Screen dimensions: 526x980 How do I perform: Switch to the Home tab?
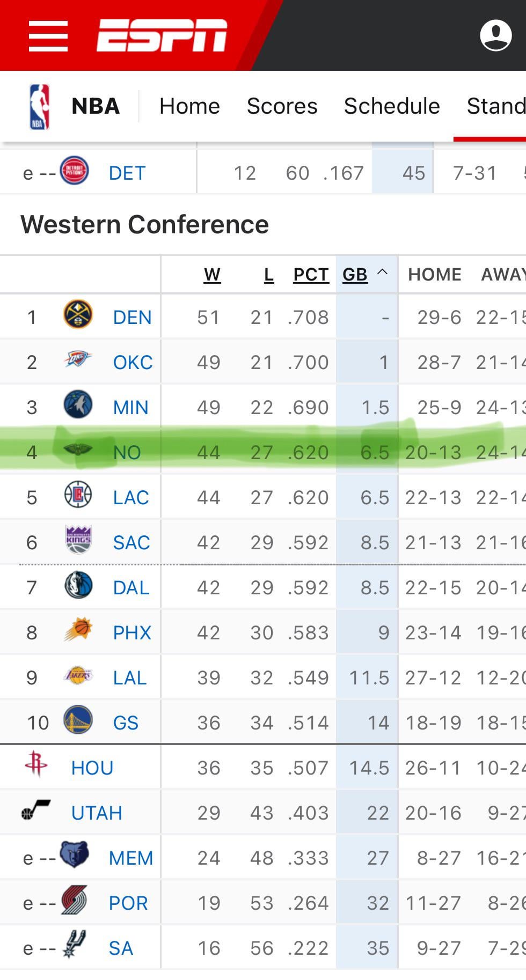coord(189,106)
